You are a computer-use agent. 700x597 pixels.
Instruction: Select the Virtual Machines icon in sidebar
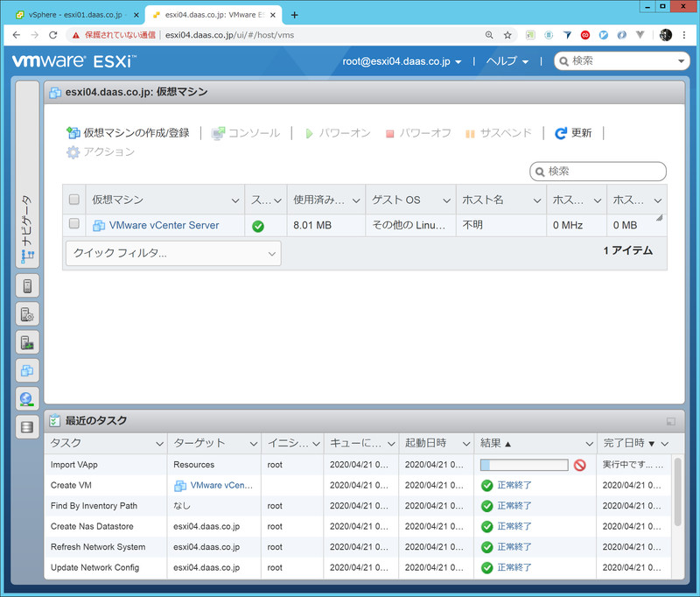28,370
